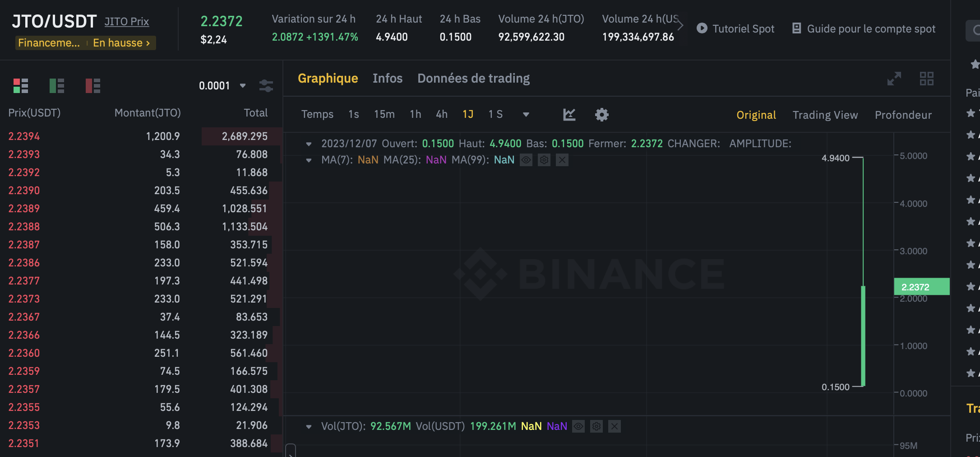Screen dimensions: 980x457
Task: Open the JITO Prix link
Action: [127, 22]
